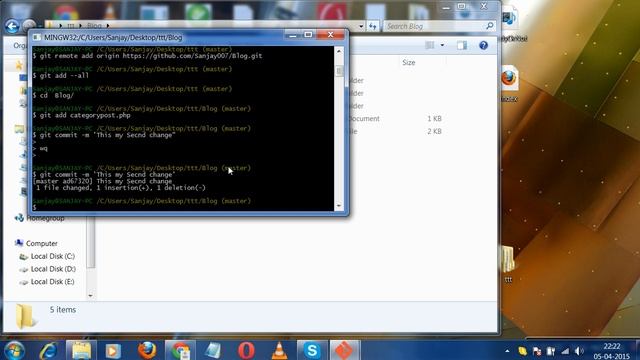Viewport: 640px width, 360px height.
Task: Open VLC media player from the taskbar
Action: tap(279, 350)
